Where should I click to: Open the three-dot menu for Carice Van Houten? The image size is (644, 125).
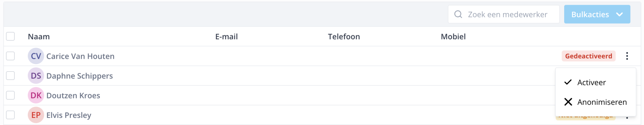627,56
